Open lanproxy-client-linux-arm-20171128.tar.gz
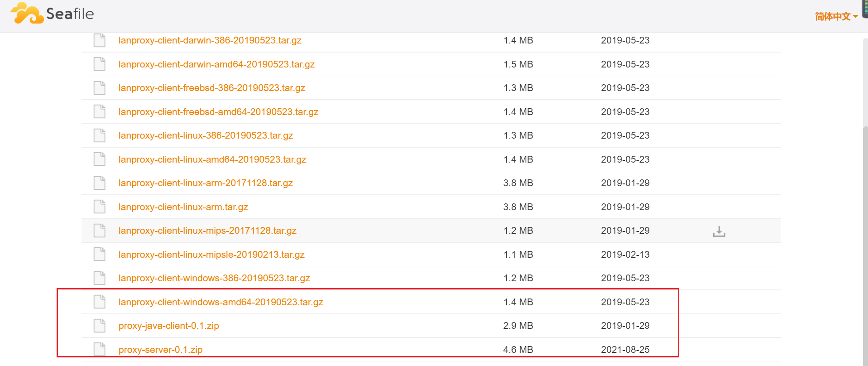The image size is (868, 366). click(x=206, y=183)
